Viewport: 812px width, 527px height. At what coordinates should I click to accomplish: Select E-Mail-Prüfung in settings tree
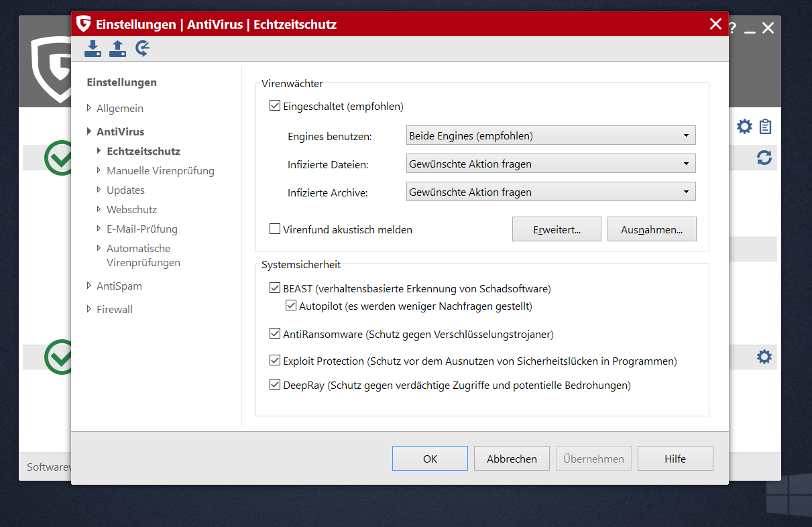[142, 229]
